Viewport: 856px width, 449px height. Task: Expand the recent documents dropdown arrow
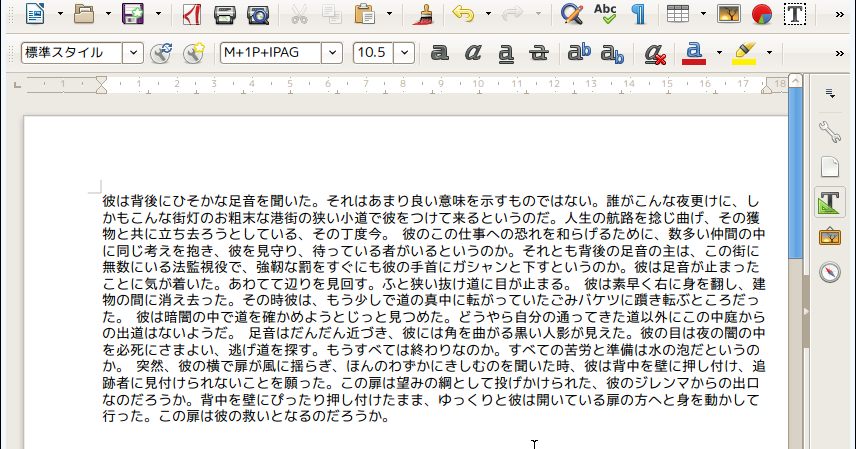point(108,14)
